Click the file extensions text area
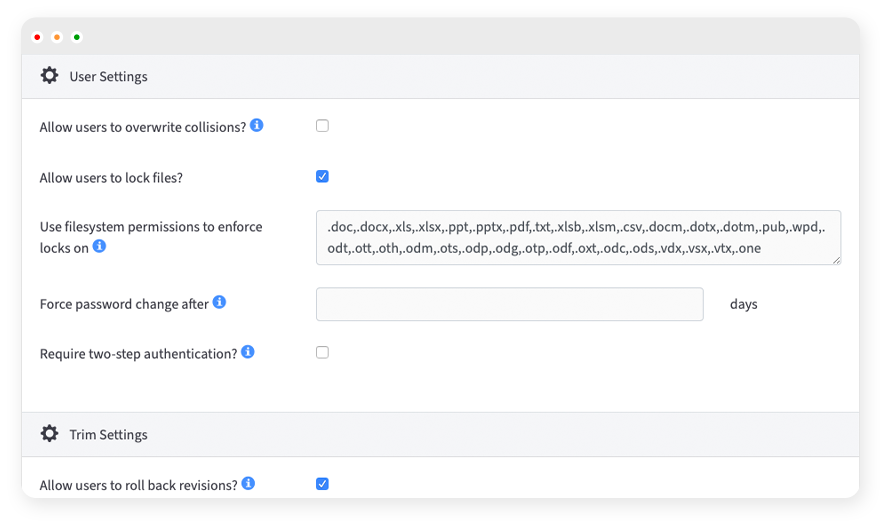 click(577, 237)
